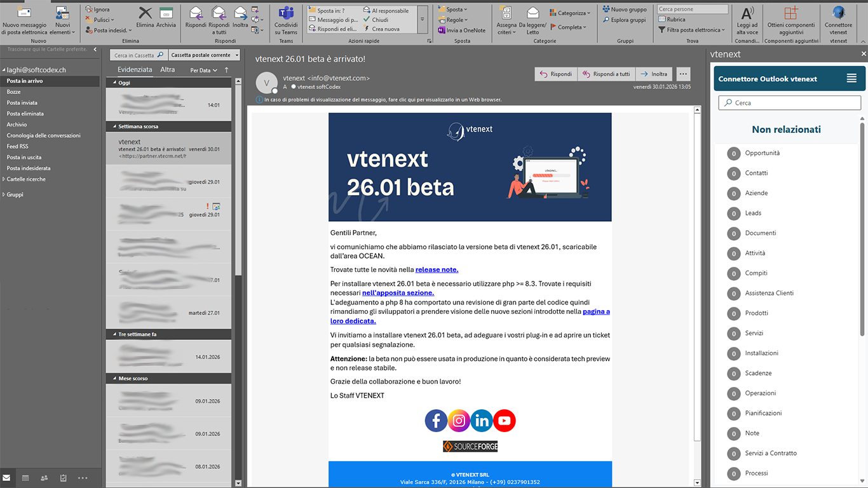
Task: Expand the Categorizza dropdown
Action: coord(570,13)
